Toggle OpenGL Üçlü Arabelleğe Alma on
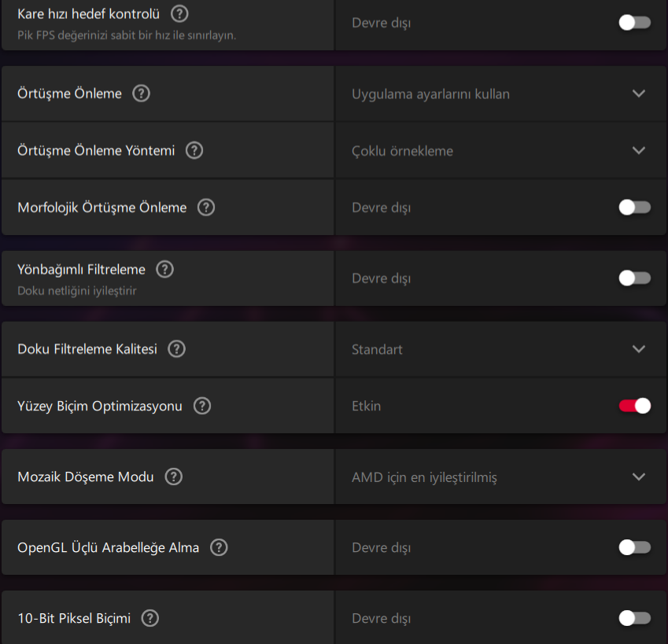668x644 pixels. tap(634, 547)
